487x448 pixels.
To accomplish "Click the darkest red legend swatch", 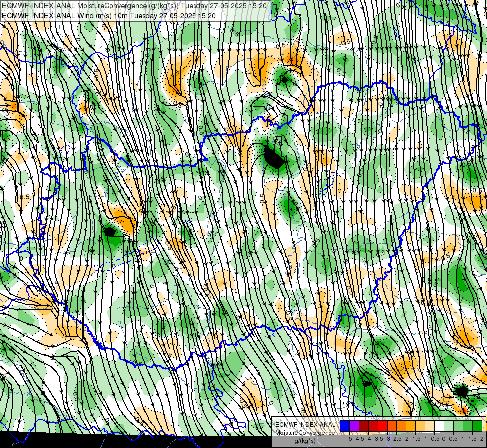I will click(x=364, y=426).
